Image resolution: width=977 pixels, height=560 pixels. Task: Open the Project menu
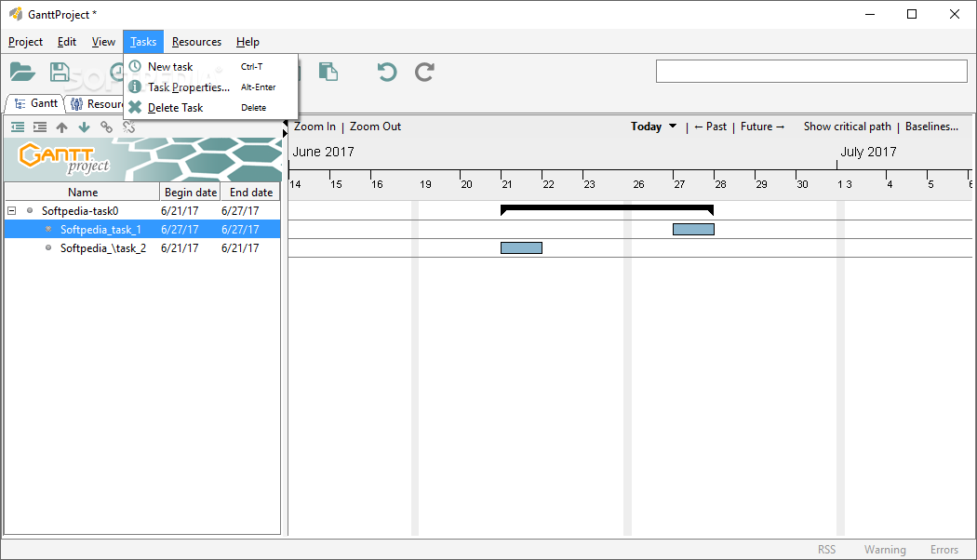pos(25,42)
